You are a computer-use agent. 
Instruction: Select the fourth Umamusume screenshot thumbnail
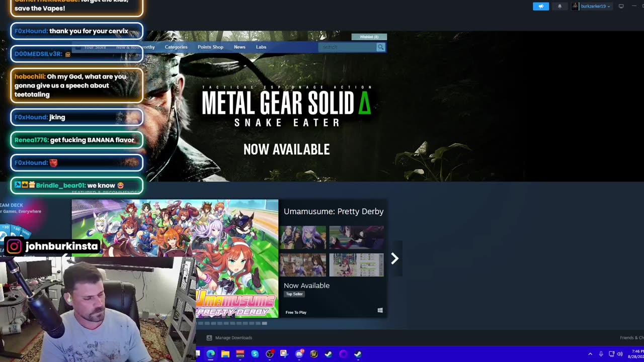pyautogui.click(x=356, y=265)
